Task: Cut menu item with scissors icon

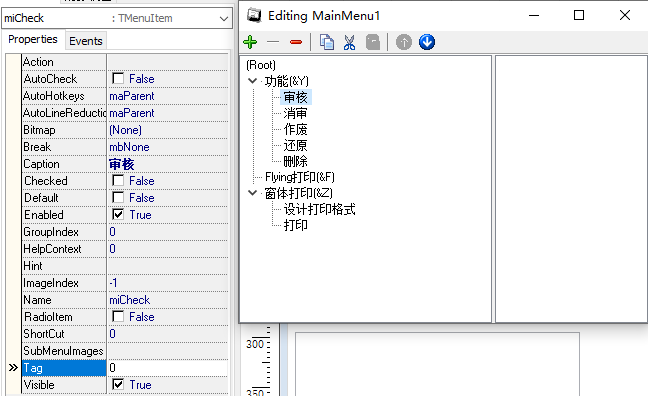Action: [350, 42]
